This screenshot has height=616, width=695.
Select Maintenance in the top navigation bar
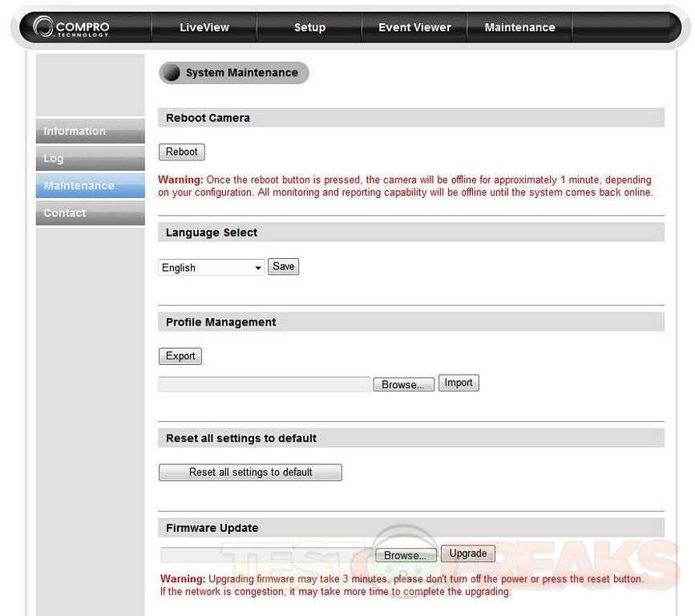pyautogui.click(x=519, y=27)
